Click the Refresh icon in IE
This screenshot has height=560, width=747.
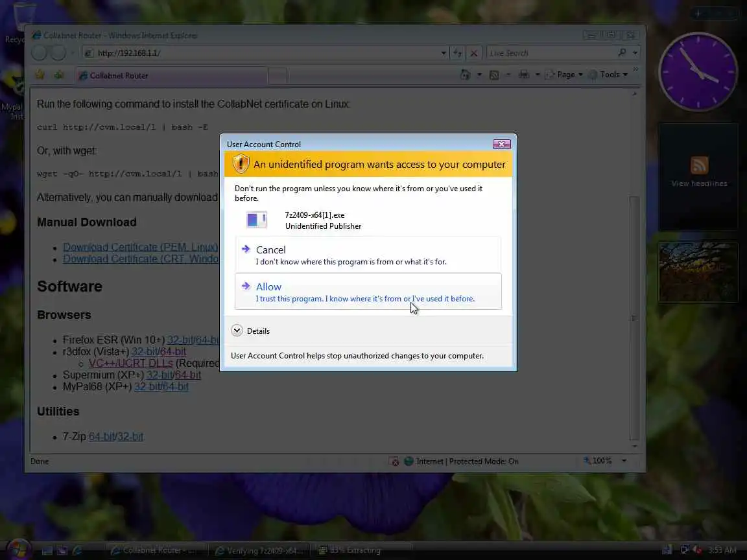(457, 53)
